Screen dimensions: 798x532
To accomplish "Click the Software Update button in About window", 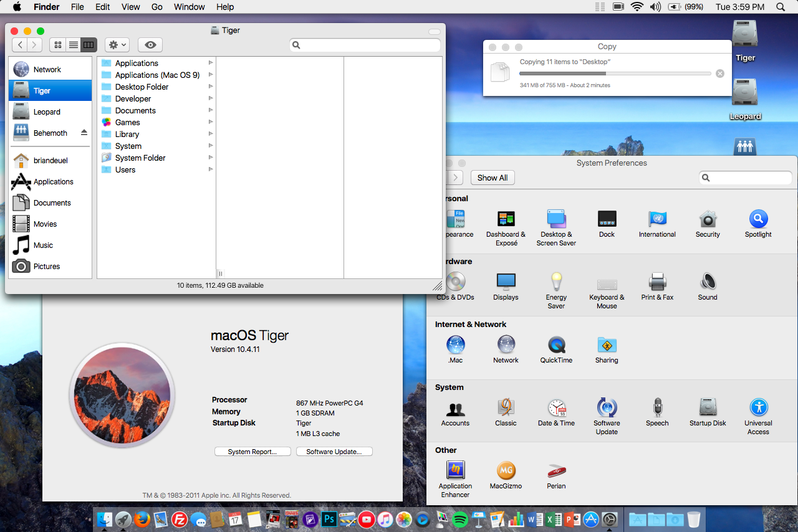I will (x=334, y=452).
